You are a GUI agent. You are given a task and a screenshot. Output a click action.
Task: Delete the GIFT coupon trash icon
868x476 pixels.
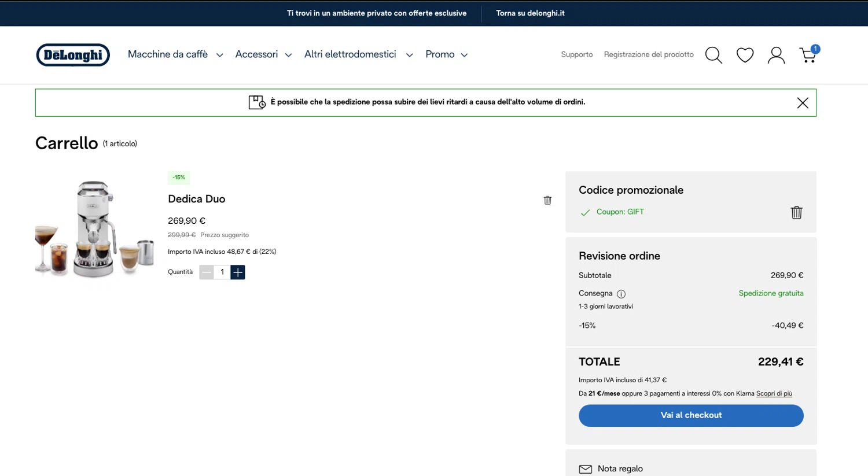tap(796, 212)
